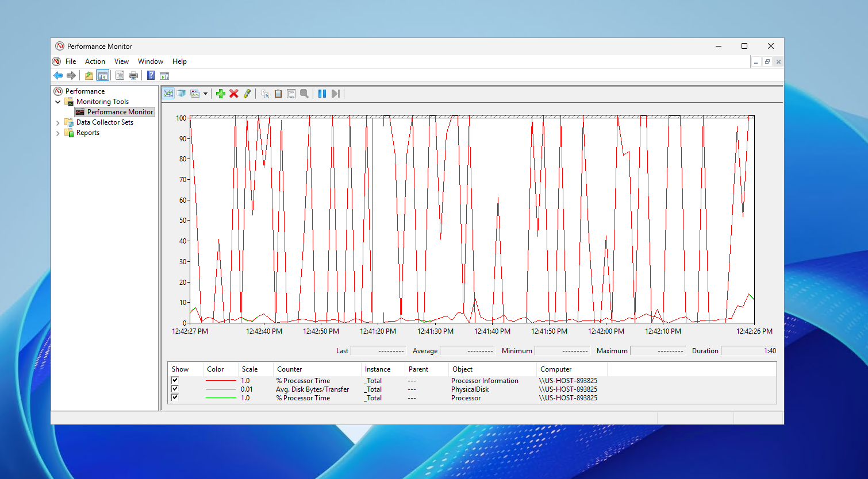Click the Last value field

[378, 350]
